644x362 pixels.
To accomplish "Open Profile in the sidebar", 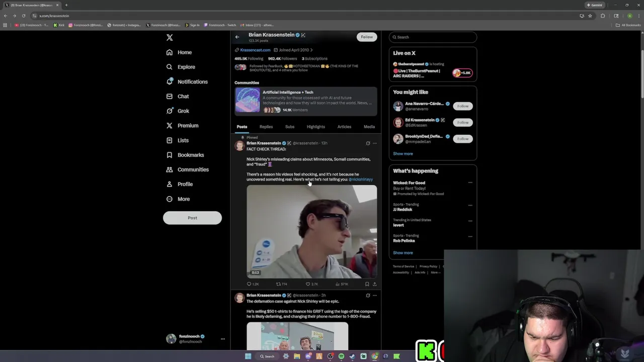I will 180,184.
